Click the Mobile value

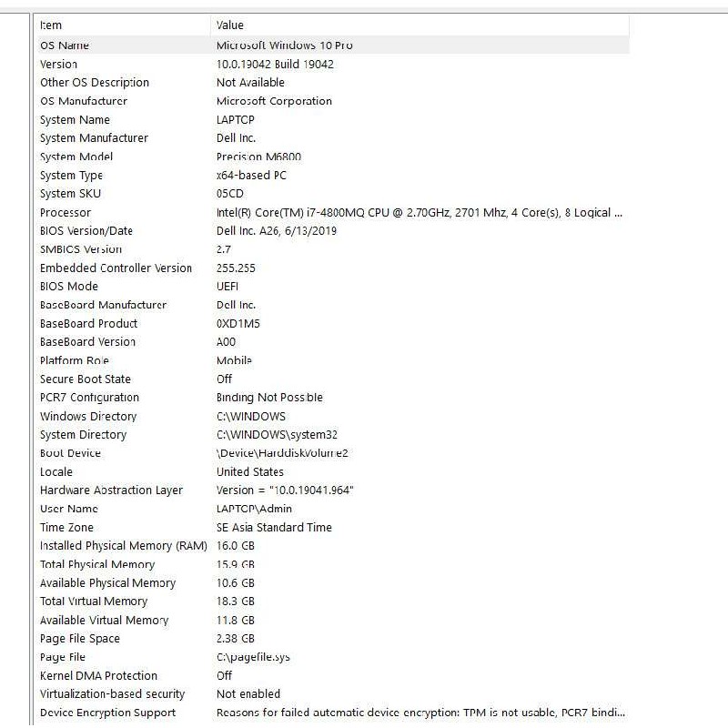(x=234, y=360)
